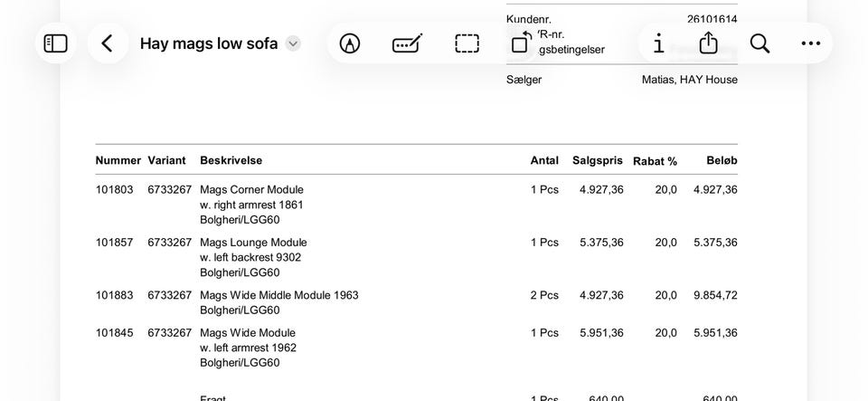Open the more options ellipsis menu
This screenshot has height=401, width=868.
pos(810,43)
